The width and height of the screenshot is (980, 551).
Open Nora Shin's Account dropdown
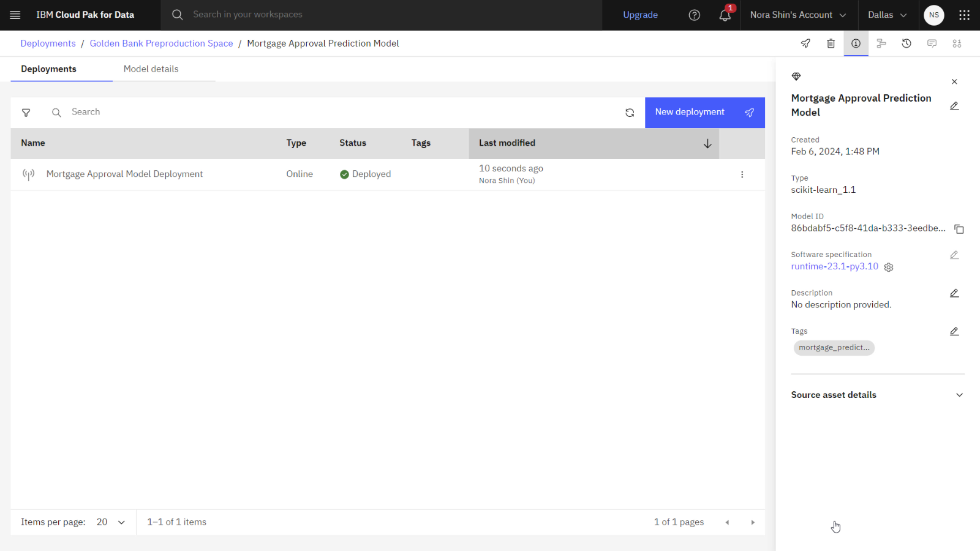coord(797,15)
